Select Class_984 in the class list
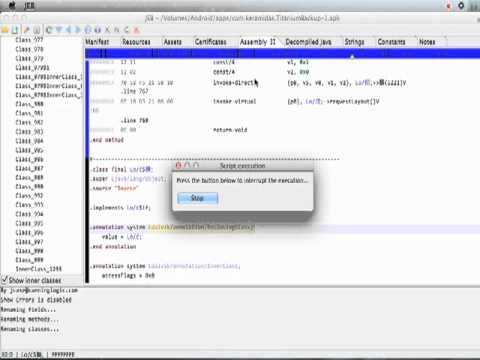The image size is (480, 360). pyautogui.click(x=29, y=141)
